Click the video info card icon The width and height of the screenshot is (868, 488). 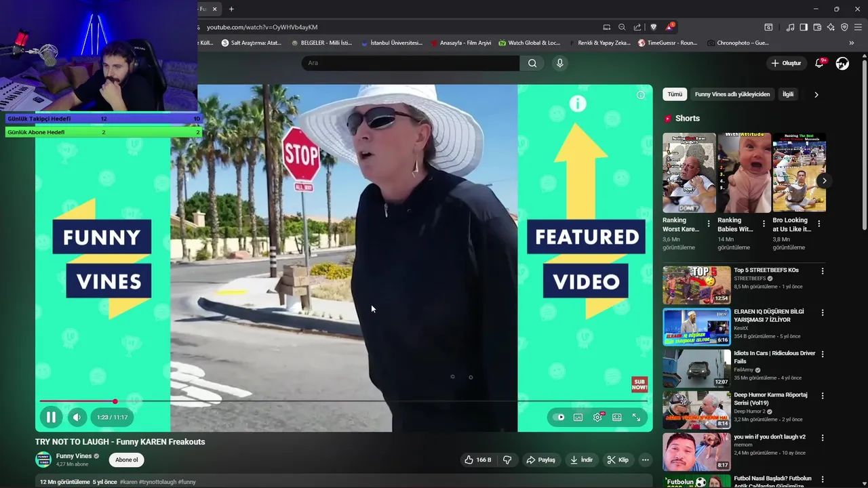click(x=641, y=95)
